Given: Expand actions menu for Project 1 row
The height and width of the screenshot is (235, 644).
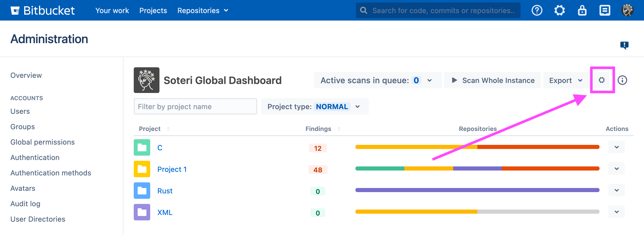Looking at the screenshot, I should (x=616, y=169).
